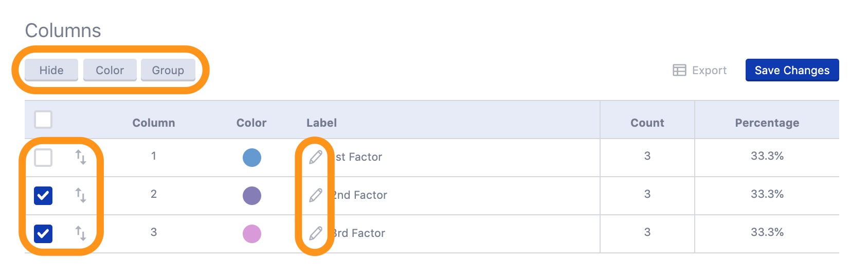Screen dimensions: 868x273
Task: Uncheck the checkbox for column 3
Action: 43,234
